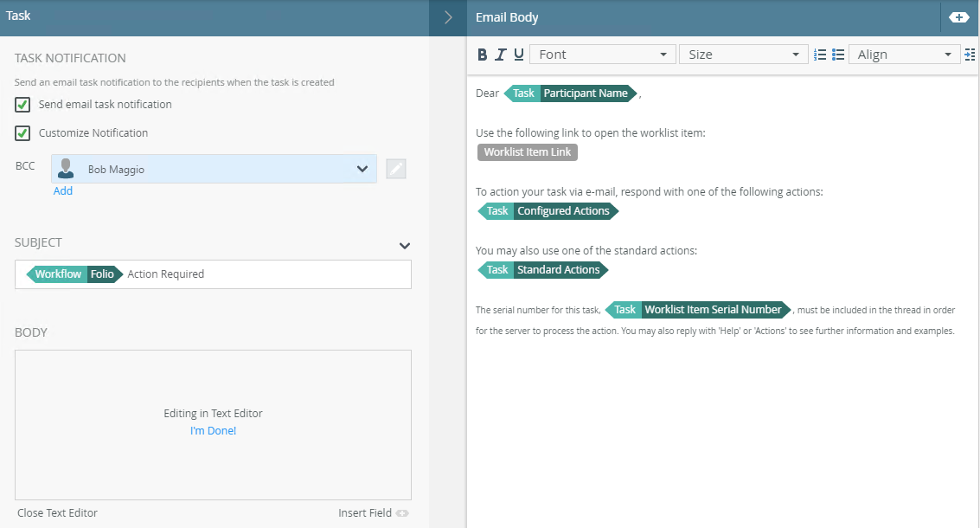Click the I'm Done! link
The width and height of the screenshot is (980, 528).
click(213, 431)
